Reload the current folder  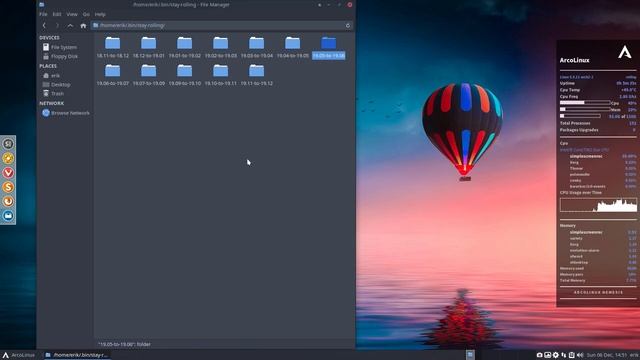348,25
